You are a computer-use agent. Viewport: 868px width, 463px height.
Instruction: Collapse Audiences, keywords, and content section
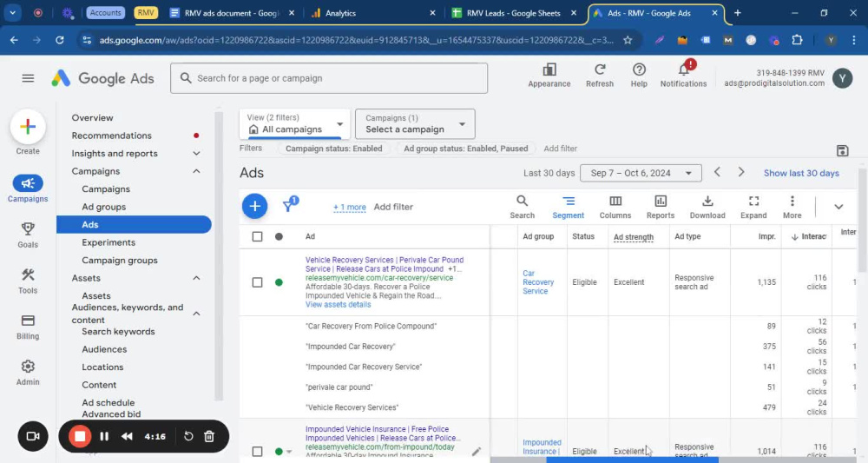[196, 314]
